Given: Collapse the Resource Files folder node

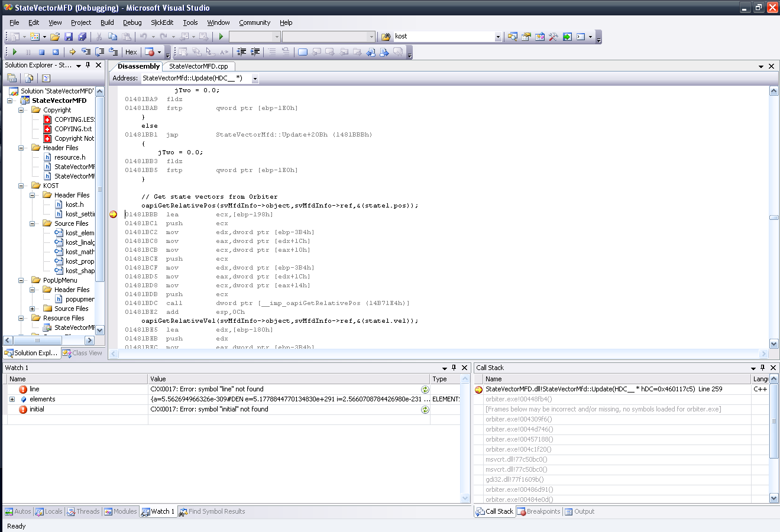Looking at the screenshot, I should point(21,318).
